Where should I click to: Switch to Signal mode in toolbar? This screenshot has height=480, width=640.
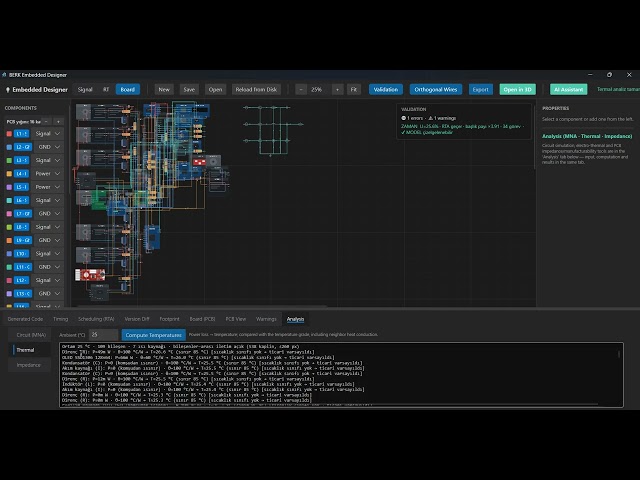click(85, 89)
